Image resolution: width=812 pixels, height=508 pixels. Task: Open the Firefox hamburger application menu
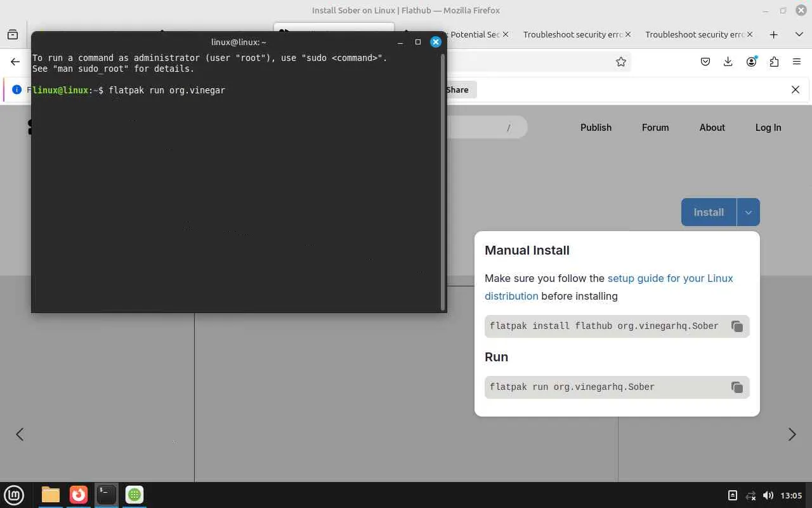tap(797, 62)
